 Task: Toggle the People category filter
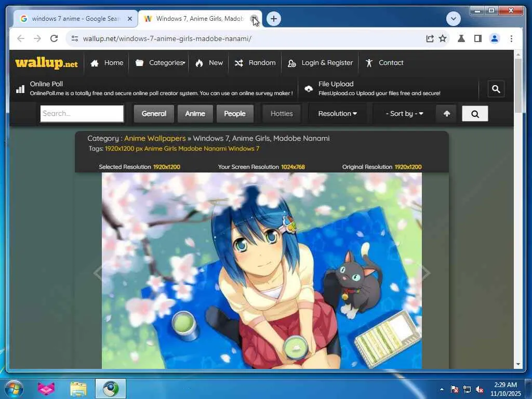click(235, 114)
